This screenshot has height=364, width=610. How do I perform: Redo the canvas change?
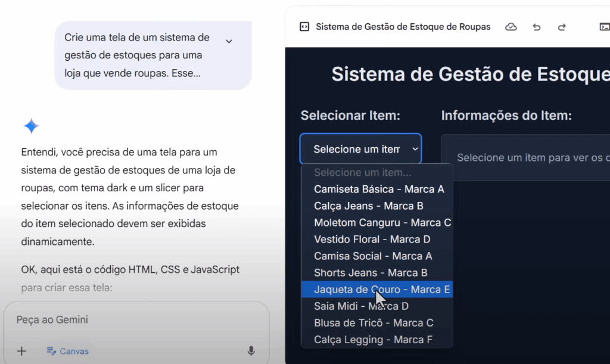[x=562, y=27]
